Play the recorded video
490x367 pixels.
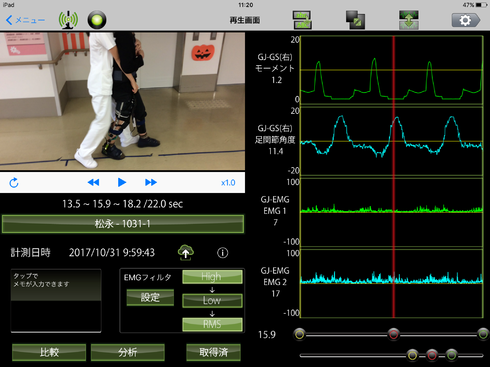(x=122, y=182)
